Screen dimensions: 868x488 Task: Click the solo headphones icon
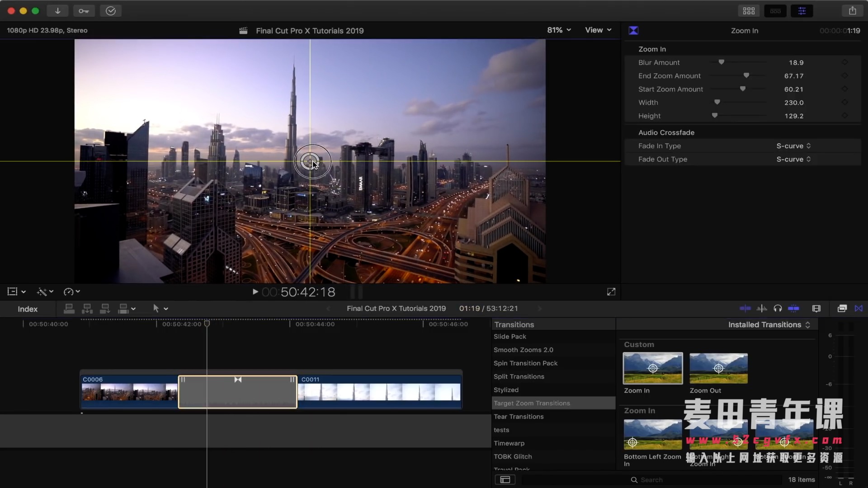point(778,309)
